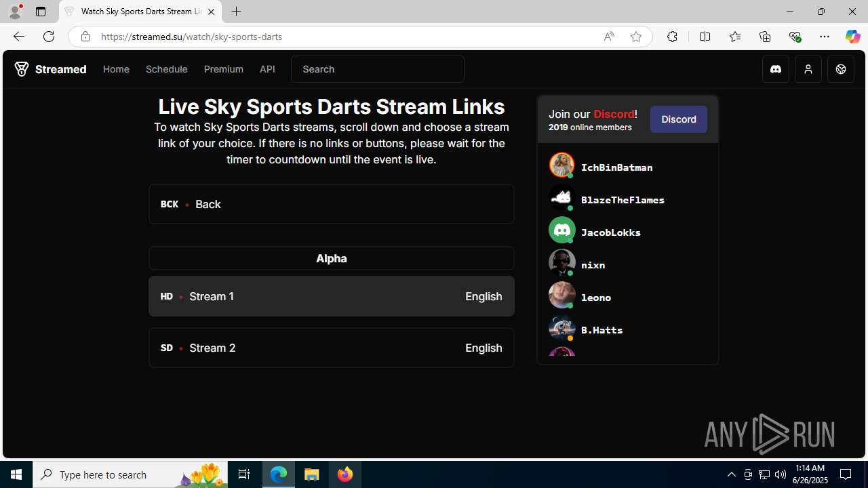Add this page to favorites star

636,37
